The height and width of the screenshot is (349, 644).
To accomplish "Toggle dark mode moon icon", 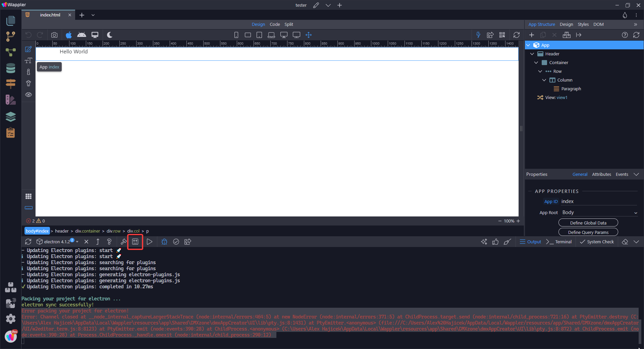I will (x=110, y=35).
